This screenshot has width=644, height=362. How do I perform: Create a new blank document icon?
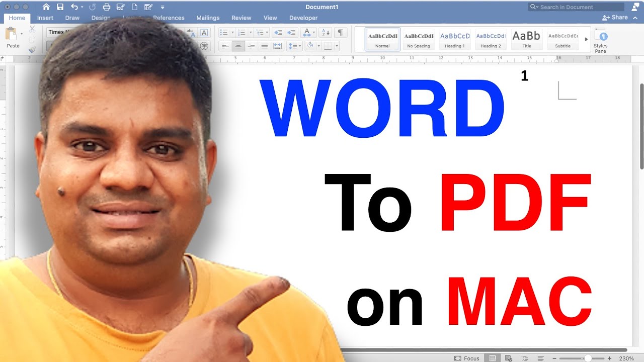(134, 7)
